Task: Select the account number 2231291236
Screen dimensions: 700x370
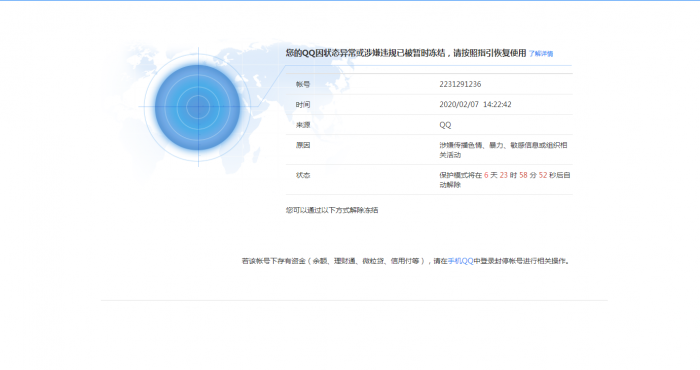Action: pos(460,84)
